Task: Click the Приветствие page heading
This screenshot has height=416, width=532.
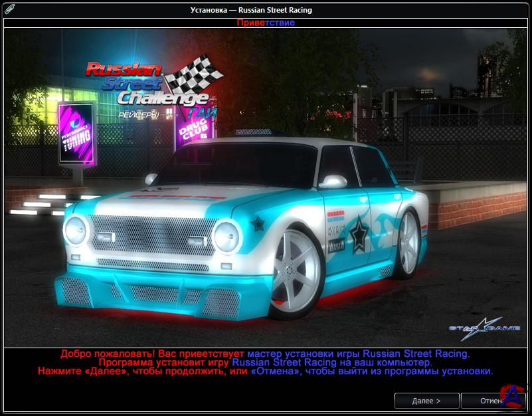Action: click(x=266, y=23)
